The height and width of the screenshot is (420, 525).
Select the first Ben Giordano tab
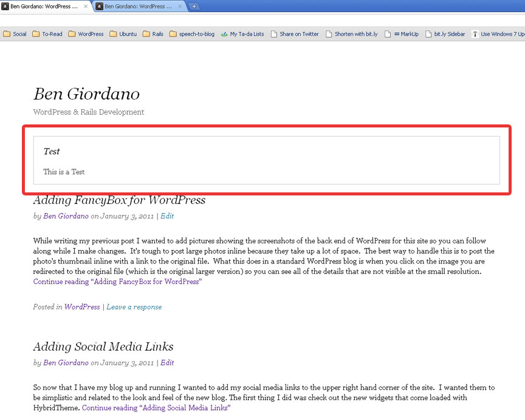(43, 6)
